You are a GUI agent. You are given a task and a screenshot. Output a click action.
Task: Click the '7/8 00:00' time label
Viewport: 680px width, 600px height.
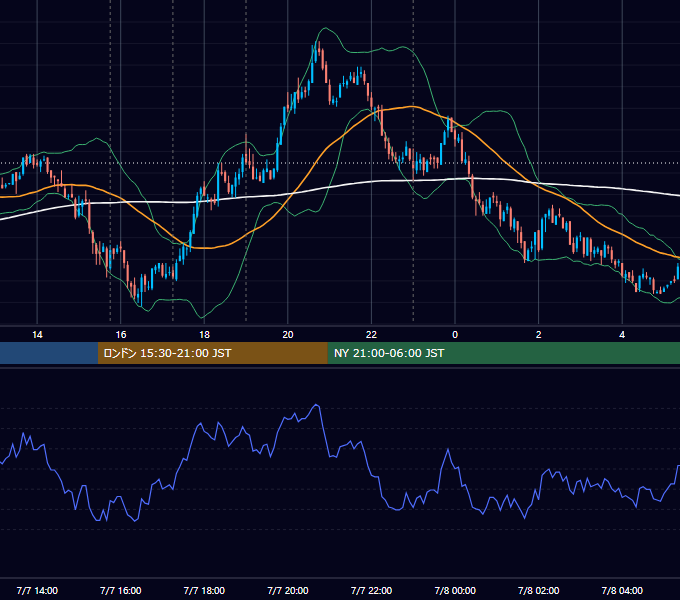pos(455,590)
